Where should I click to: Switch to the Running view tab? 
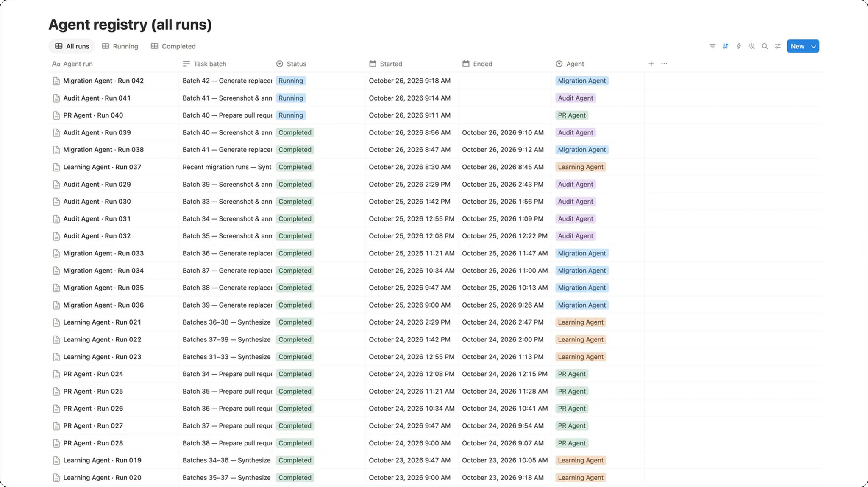tap(120, 46)
